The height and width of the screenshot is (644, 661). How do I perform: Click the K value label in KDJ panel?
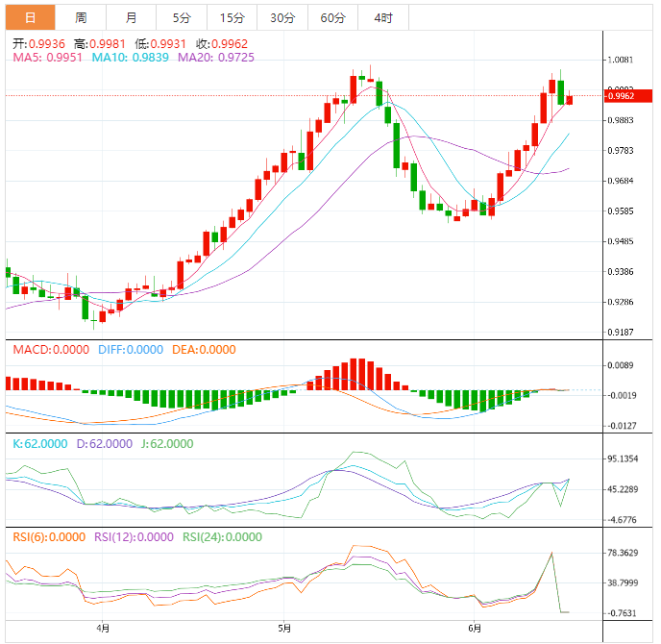39,444
